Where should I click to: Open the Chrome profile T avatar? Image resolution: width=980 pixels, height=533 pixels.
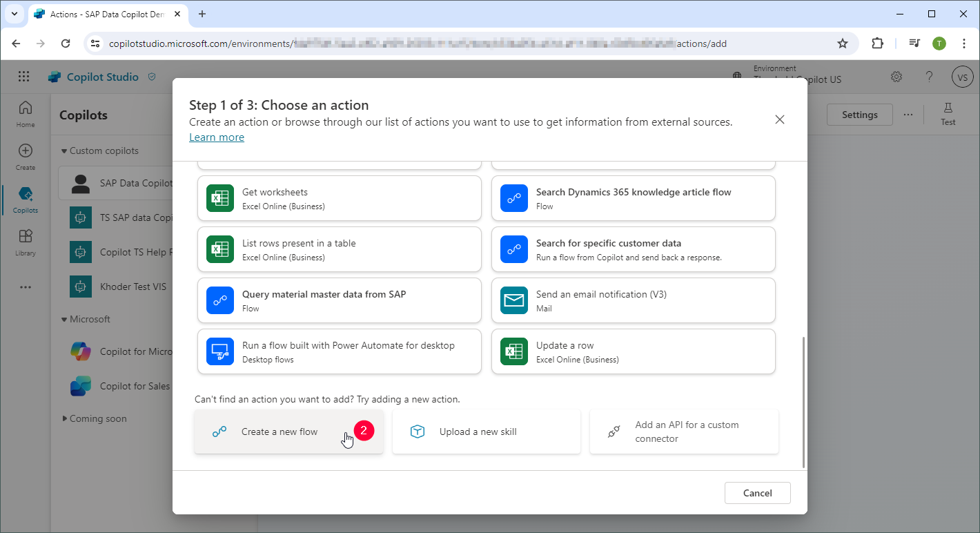939,43
